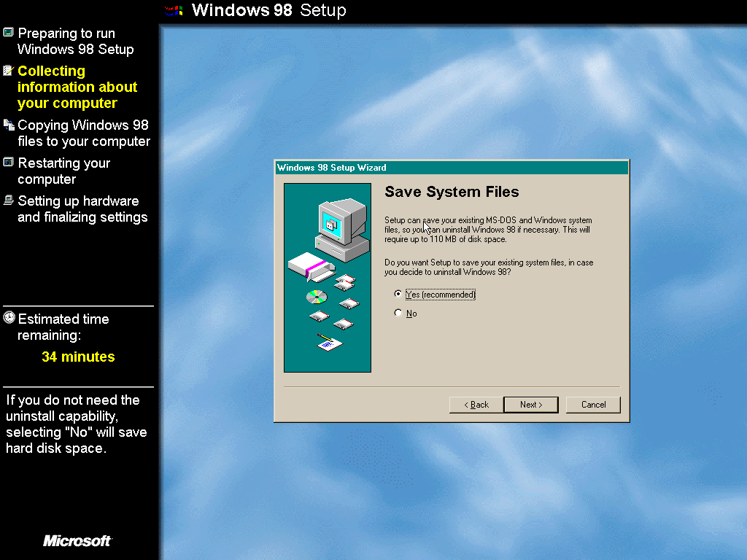This screenshot has height=560, width=747.
Task: Click the Setting up hardware step icon
Action: click(x=9, y=200)
